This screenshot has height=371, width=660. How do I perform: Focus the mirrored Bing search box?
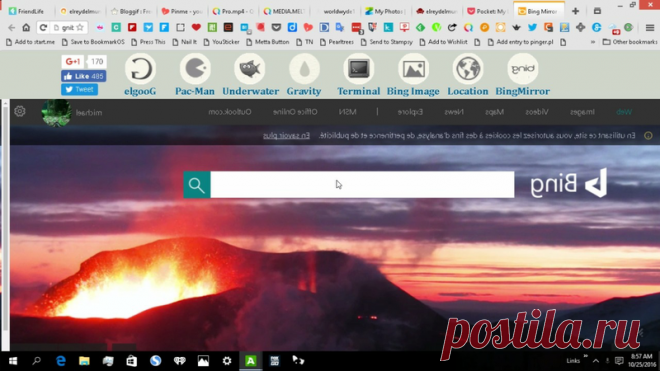pos(362,184)
